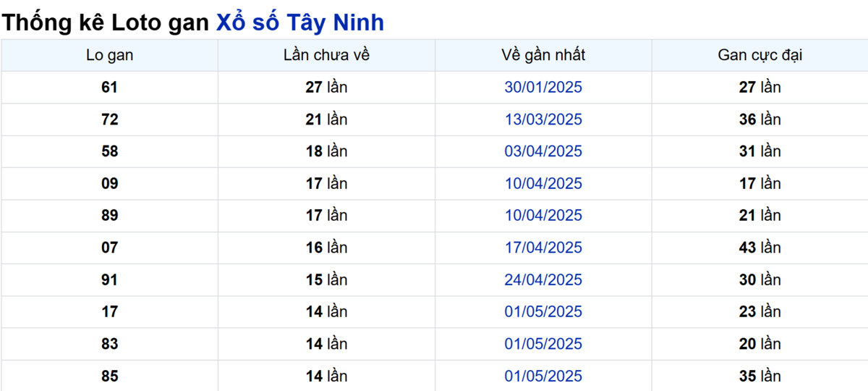
Task: Select loto number 09
Action: coord(110,183)
